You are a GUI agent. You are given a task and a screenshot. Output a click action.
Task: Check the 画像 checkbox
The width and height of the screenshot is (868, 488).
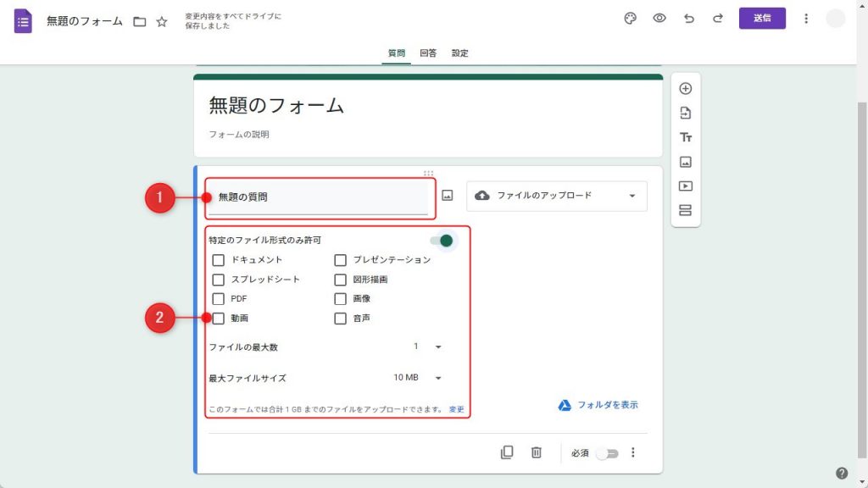click(340, 299)
